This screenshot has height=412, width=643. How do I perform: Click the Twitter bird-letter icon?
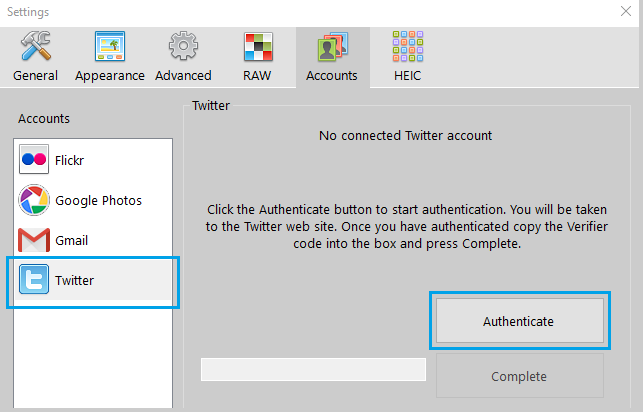(x=34, y=280)
